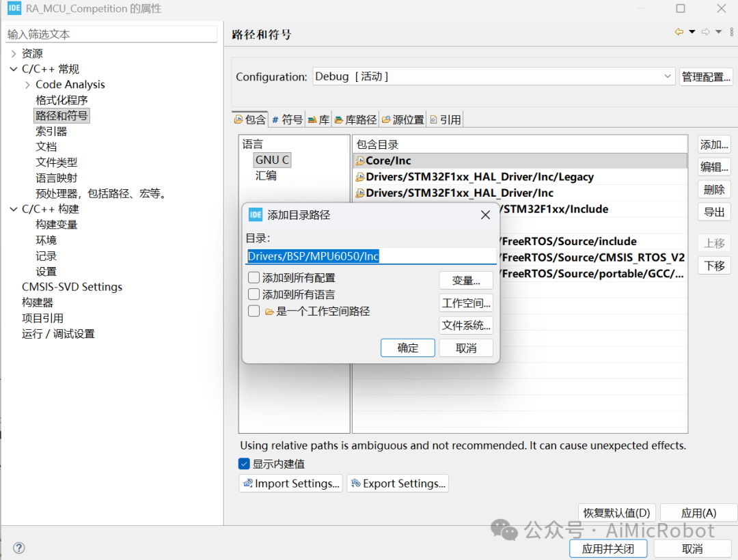The image size is (738, 560).
Task: Select 汇编 in language list
Action: click(x=266, y=176)
